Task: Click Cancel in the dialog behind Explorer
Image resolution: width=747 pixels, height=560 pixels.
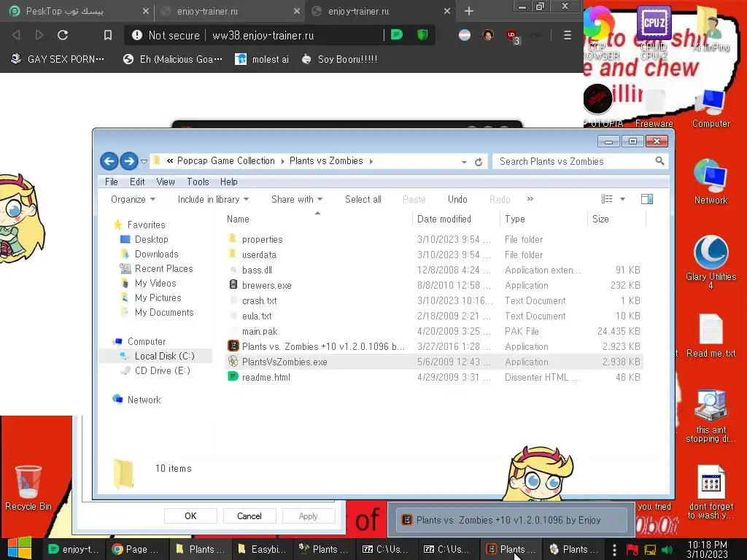Action: (x=249, y=516)
